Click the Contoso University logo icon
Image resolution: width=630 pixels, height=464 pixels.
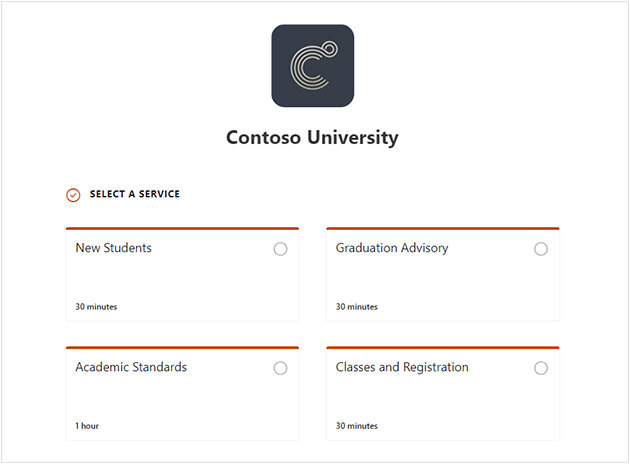[313, 66]
